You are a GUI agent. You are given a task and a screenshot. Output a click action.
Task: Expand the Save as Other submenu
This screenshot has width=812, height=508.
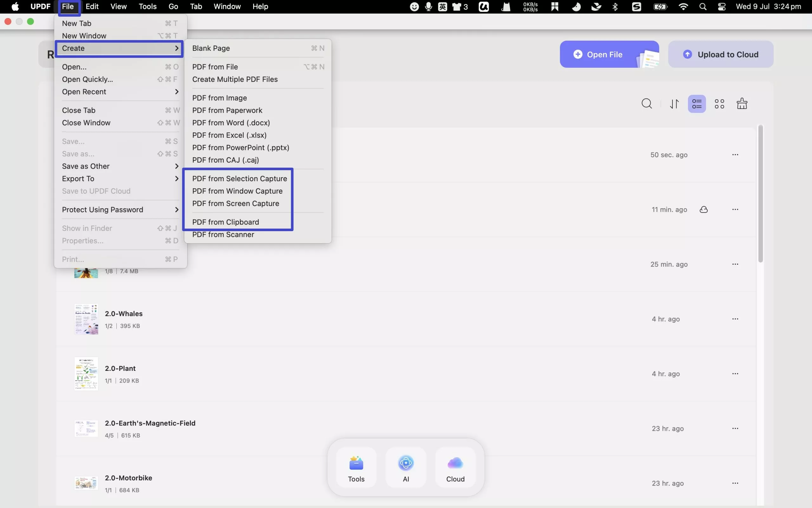[120, 166]
